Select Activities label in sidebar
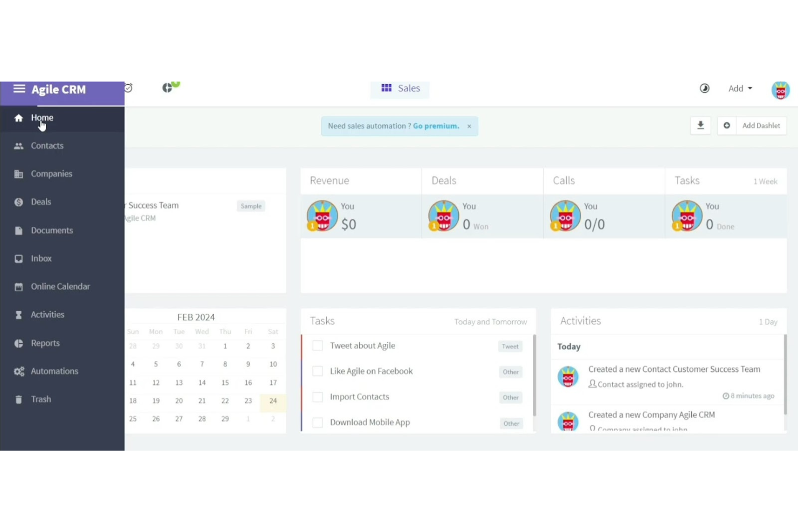The height and width of the screenshot is (532, 798). (x=47, y=314)
